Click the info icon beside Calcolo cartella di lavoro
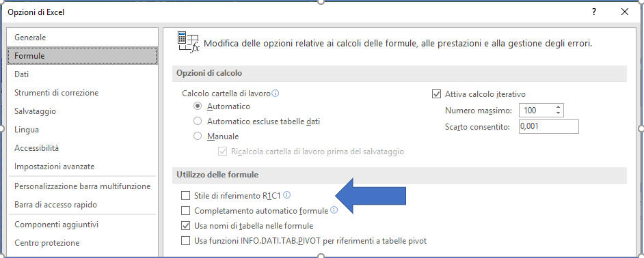This screenshot has width=644, height=258. click(x=276, y=94)
